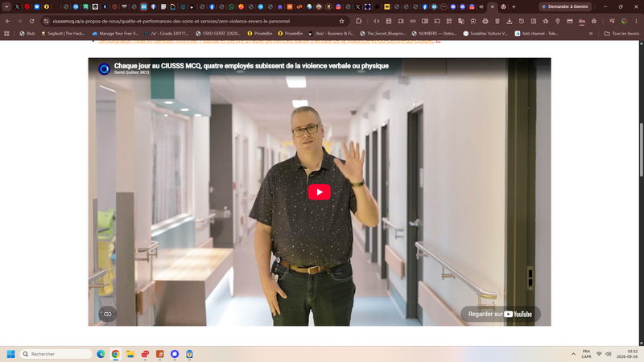Image resolution: width=644 pixels, height=362 pixels.
Task: Go forward to the next page
Action: [x=19, y=21]
